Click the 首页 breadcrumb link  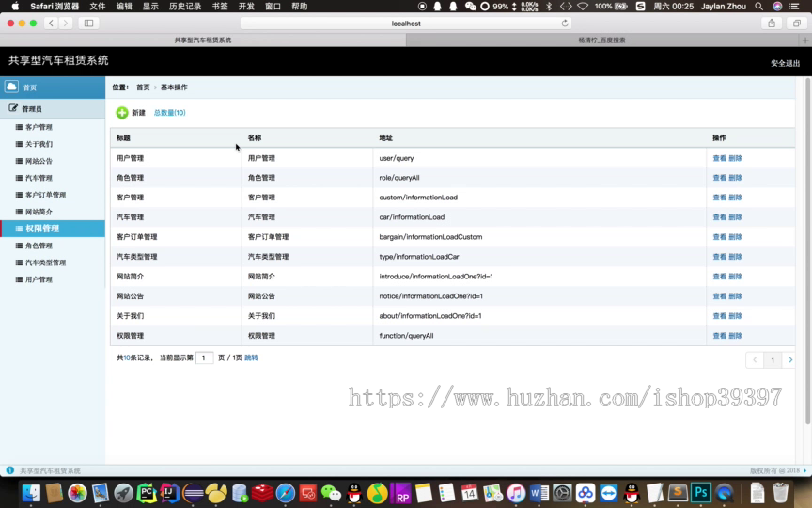coord(143,87)
